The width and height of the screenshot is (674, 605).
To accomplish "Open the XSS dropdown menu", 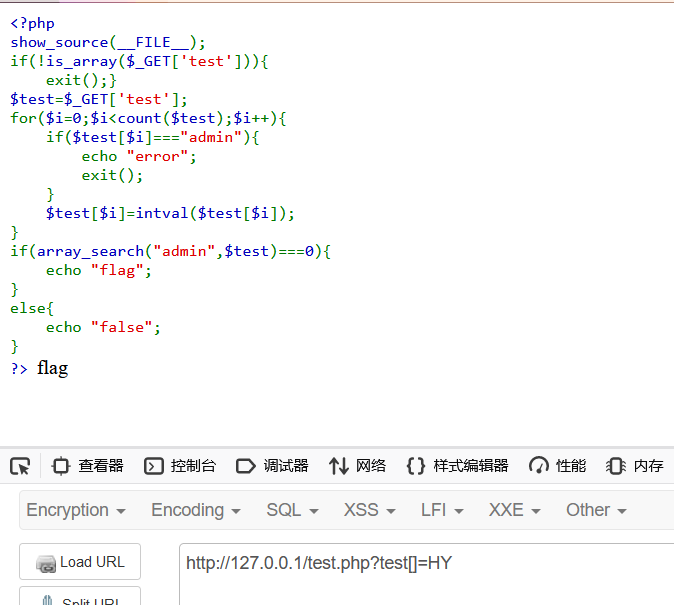I will pos(369,510).
